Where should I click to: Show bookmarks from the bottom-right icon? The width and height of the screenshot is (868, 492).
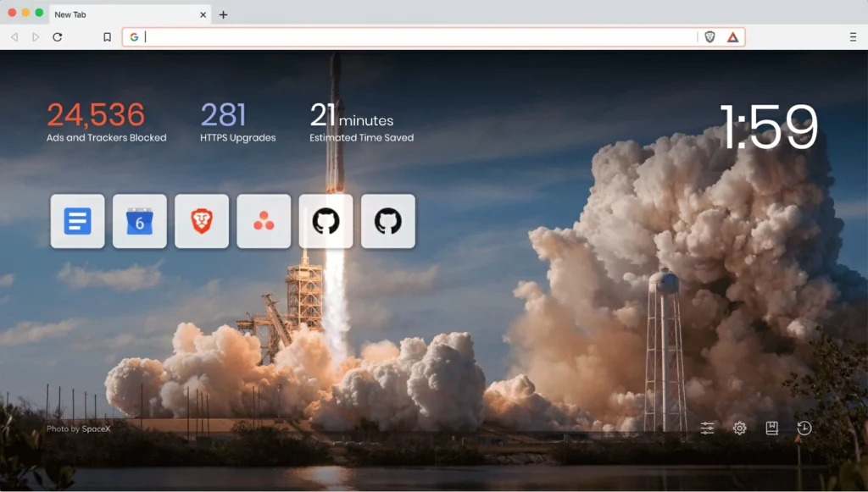coord(771,428)
